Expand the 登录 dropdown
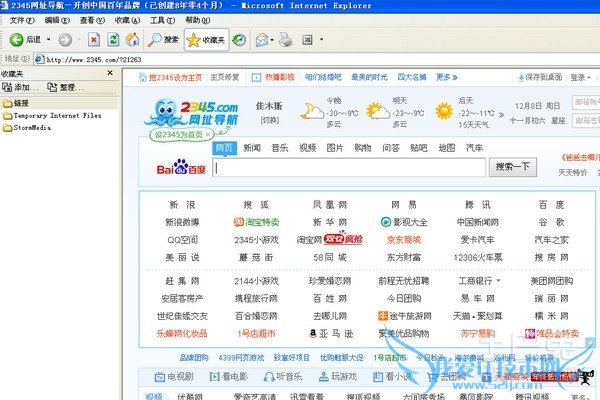The image size is (600, 400). pyautogui.click(x=580, y=78)
